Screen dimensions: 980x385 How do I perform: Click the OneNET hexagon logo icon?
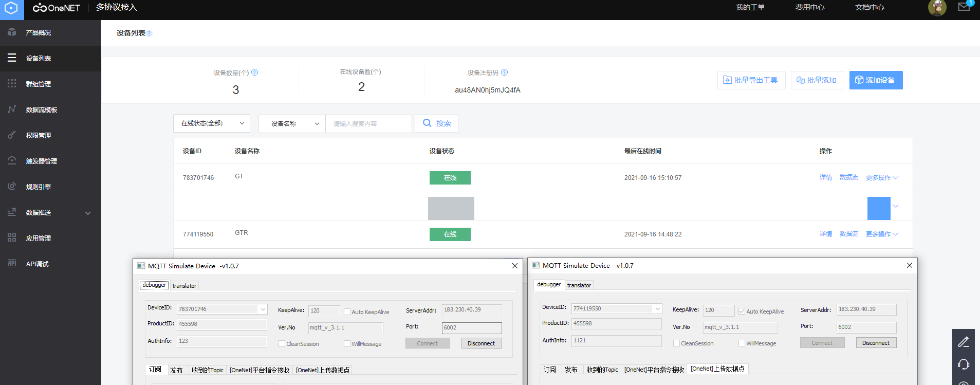pos(11,8)
